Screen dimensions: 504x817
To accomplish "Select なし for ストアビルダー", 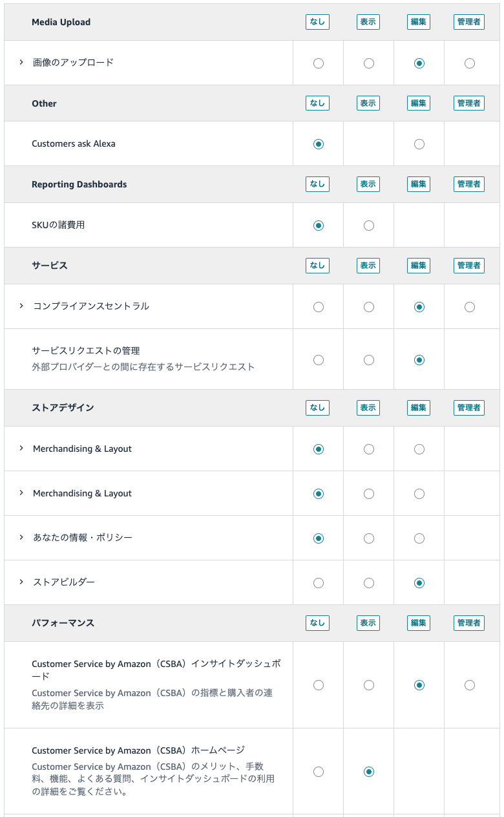I will (x=318, y=583).
